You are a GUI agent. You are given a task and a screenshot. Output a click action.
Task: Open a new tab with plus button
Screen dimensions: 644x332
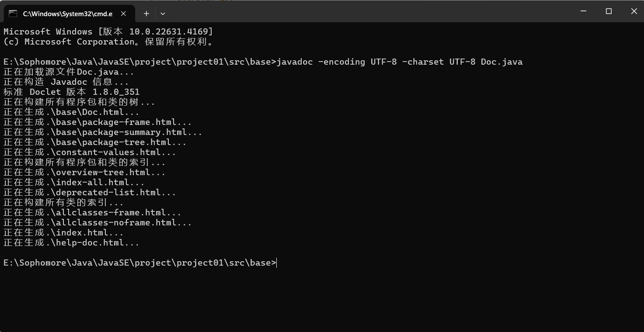pos(146,14)
